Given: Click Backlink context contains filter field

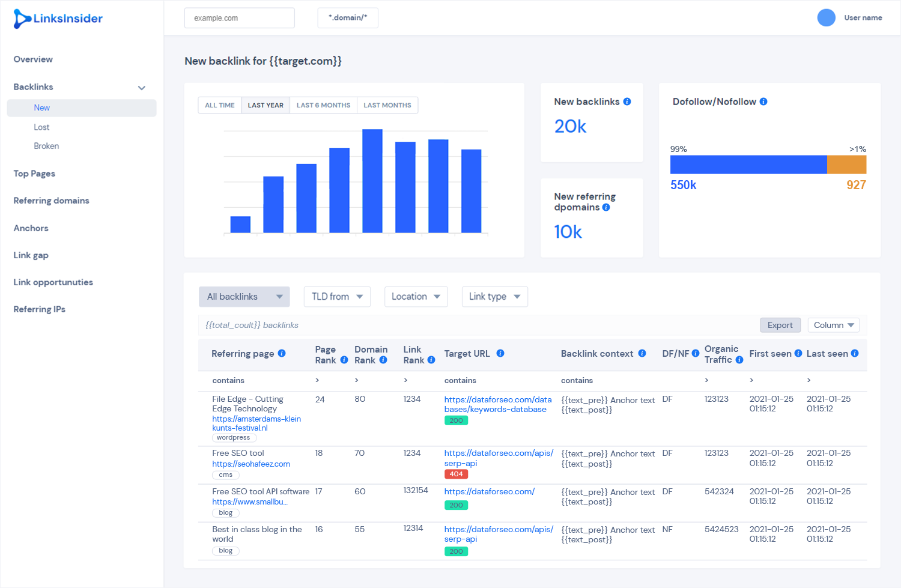Looking at the screenshot, I should pyautogui.click(x=577, y=381).
